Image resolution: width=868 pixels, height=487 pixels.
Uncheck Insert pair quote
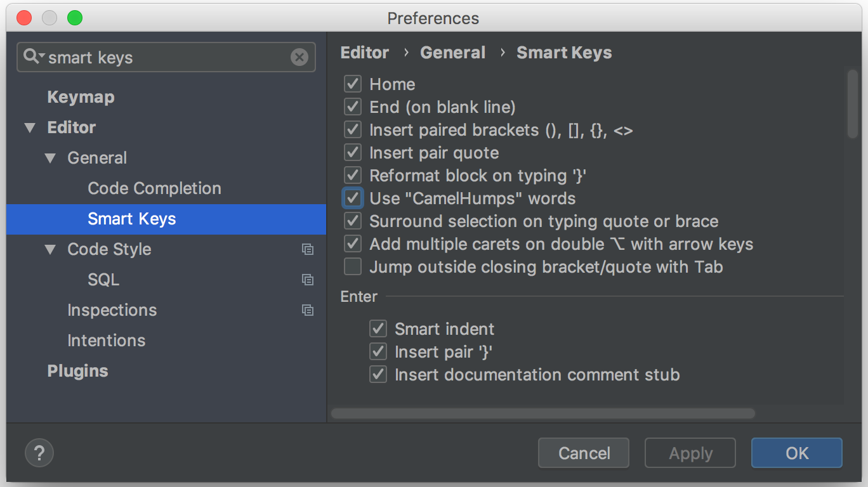353,153
